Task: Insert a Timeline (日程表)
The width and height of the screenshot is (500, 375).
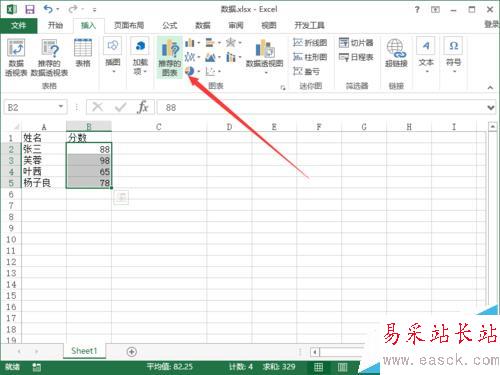Action: coord(356,57)
